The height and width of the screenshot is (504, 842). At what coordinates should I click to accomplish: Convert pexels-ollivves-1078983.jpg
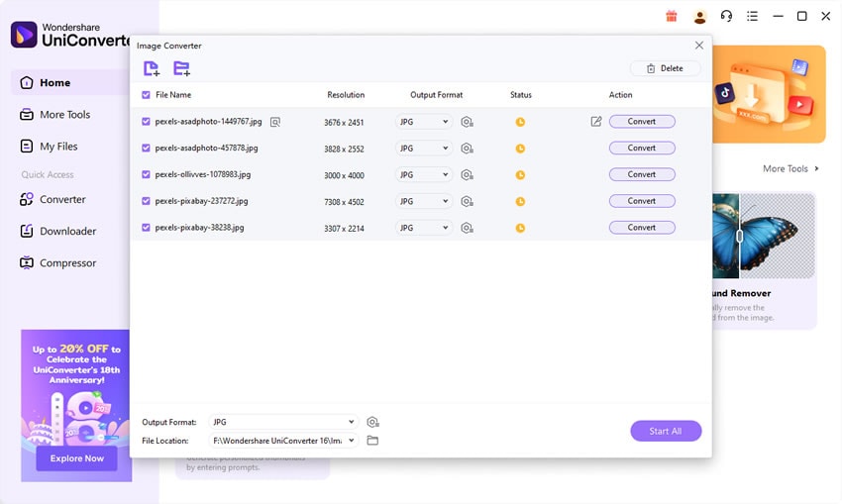(x=642, y=174)
